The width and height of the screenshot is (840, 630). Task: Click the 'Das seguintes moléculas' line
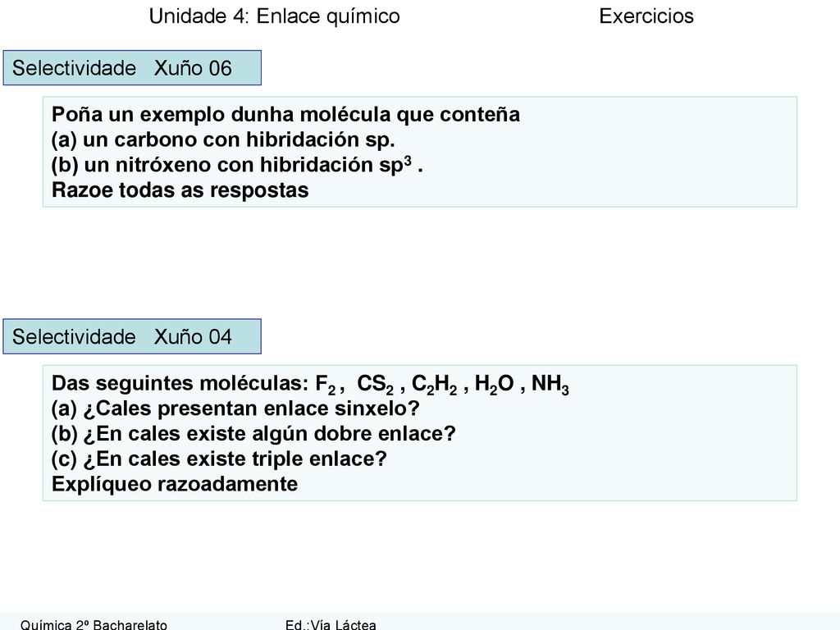pos(310,384)
